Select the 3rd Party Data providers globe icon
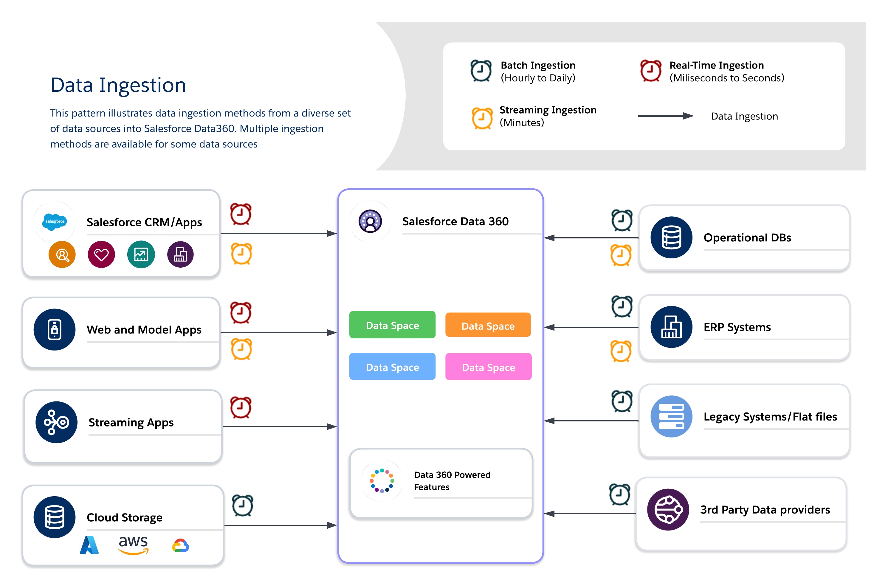The width and height of the screenshot is (888, 588). 668,510
